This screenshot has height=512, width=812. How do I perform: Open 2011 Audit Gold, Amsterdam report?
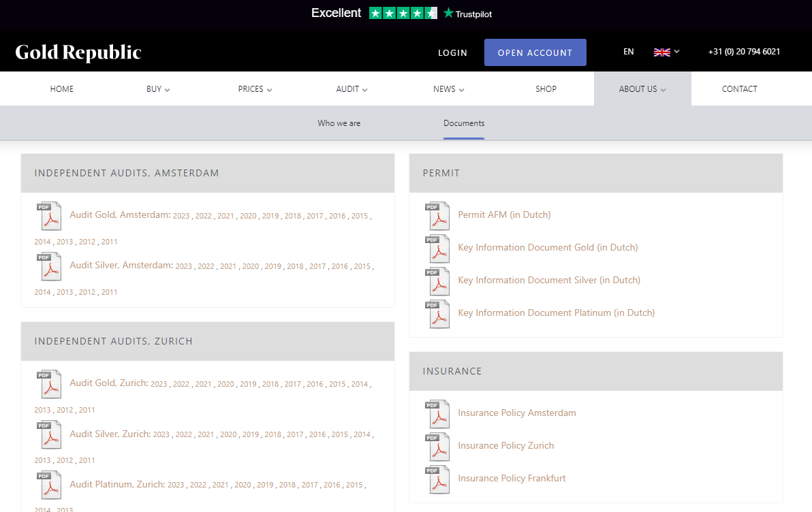point(109,242)
